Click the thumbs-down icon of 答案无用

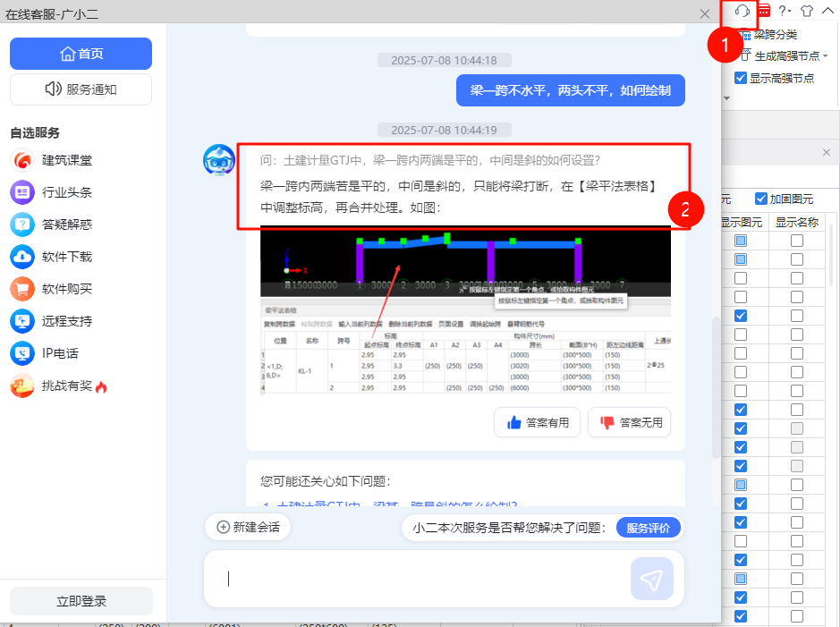607,423
